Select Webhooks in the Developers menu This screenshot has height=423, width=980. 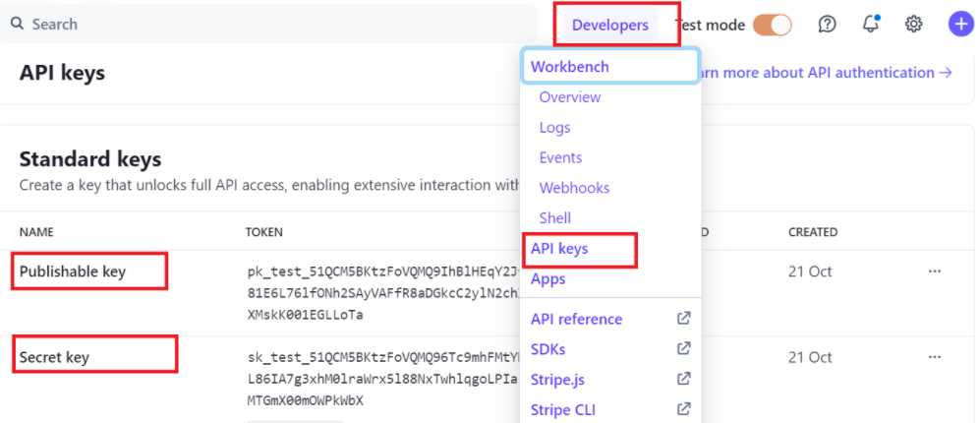tap(574, 188)
